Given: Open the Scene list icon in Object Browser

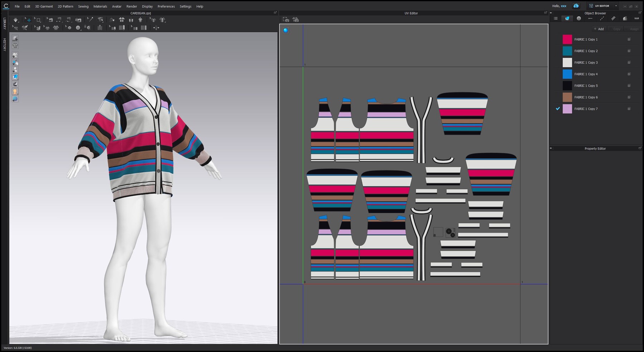Looking at the screenshot, I should click(556, 18).
